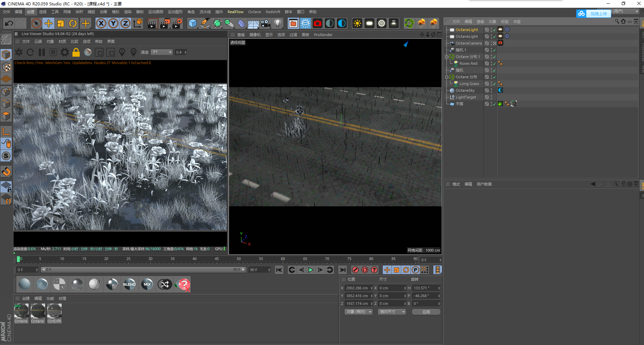
Task: Click the 拖拽上传 upload button
Action: [x=594, y=13]
